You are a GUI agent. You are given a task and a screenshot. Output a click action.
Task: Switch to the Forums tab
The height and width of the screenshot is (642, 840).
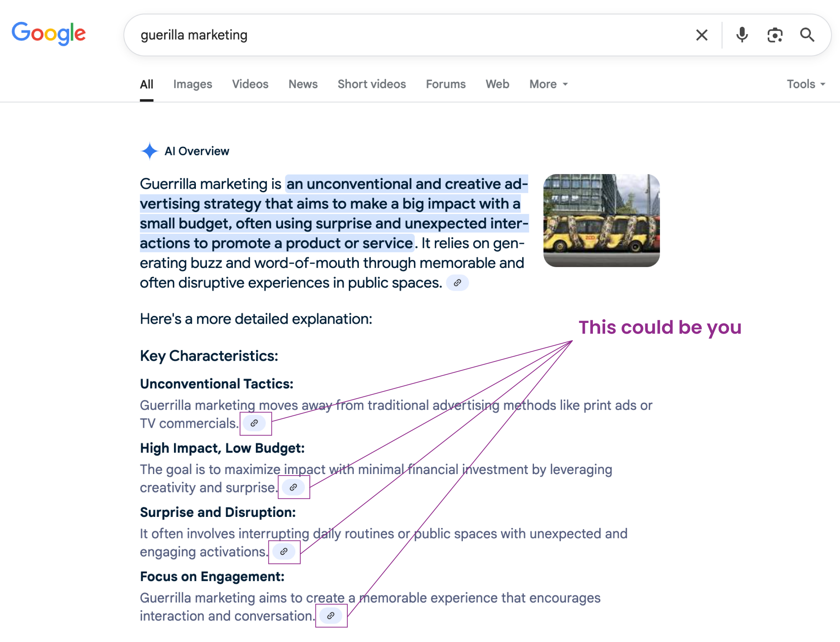[446, 84]
